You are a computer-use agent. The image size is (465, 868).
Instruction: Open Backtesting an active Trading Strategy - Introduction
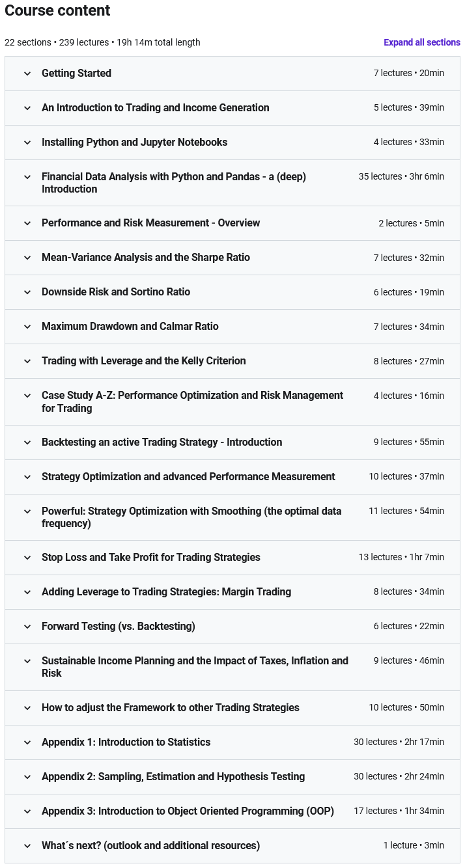[x=162, y=442]
